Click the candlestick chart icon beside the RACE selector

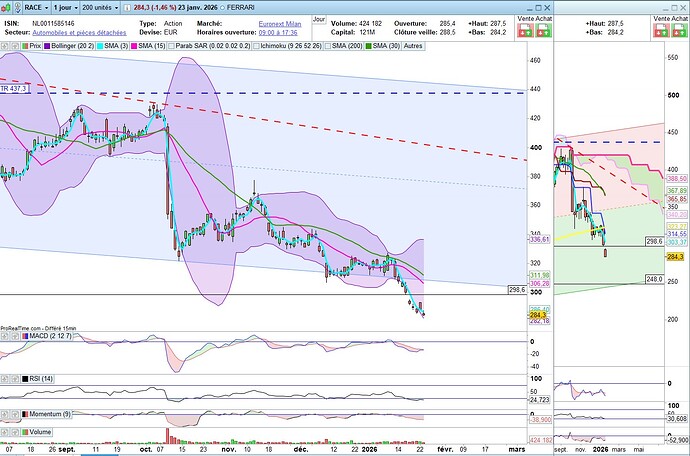(6, 7)
